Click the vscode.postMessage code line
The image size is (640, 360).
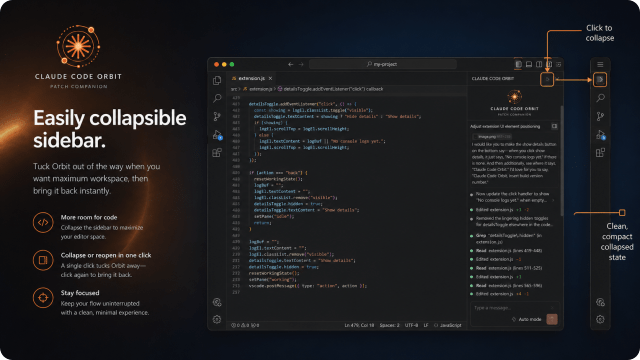pos(308,286)
